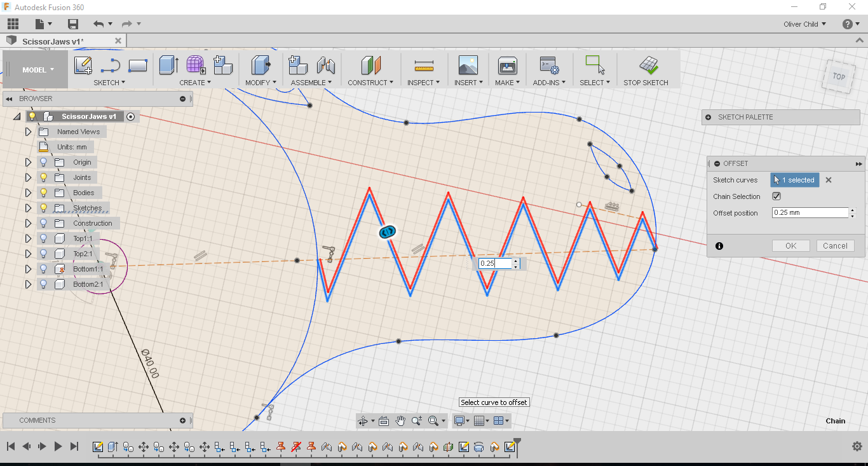Expand the Named Views folder
The image size is (868, 466).
[28, 132]
